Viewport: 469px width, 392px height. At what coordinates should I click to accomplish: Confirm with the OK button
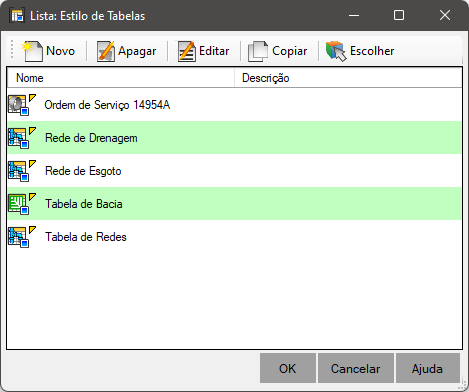[288, 368]
